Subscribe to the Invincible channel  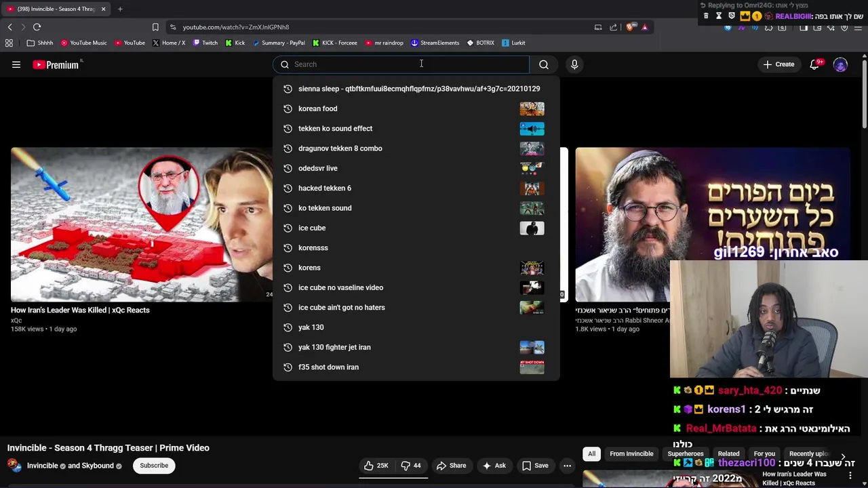[154, 466]
